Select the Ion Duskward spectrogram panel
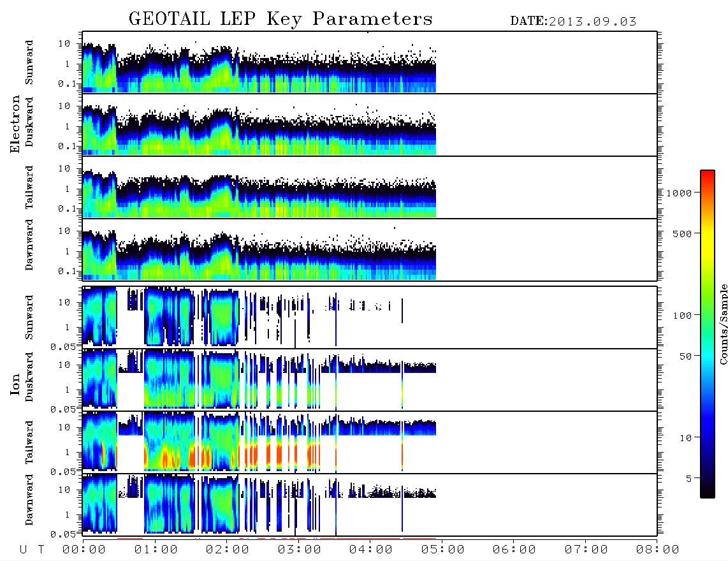Viewport: 728px width, 561px height. tap(370, 379)
